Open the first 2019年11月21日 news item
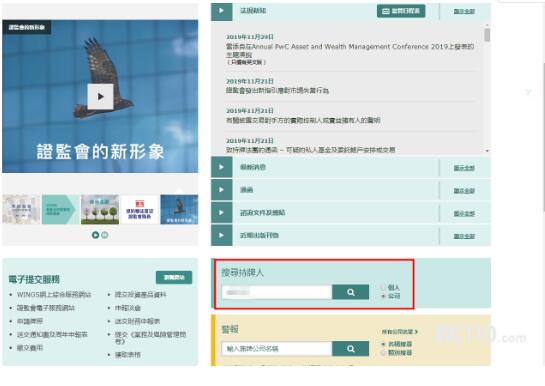Viewport: 545px width, 386px height. [277, 91]
